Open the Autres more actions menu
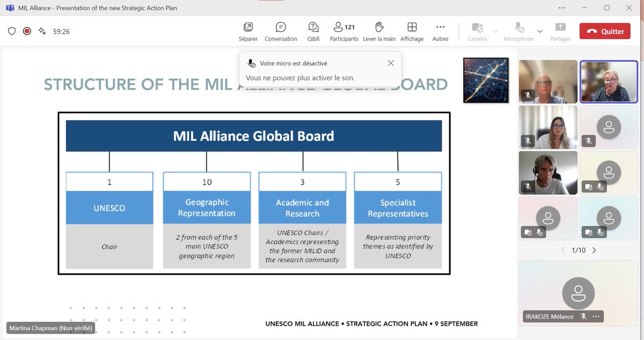This screenshot has height=340, width=644. pyautogui.click(x=440, y=32)
